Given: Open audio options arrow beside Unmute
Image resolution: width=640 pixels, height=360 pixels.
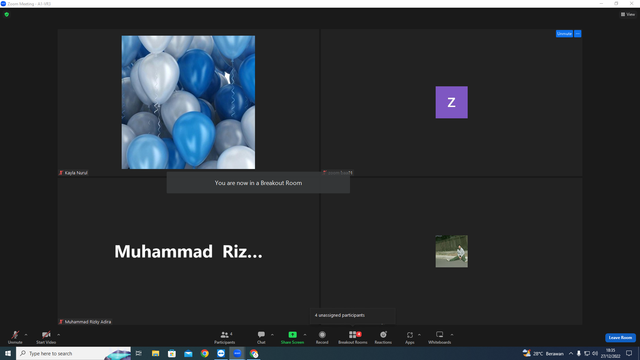Looking at the screenshot, I should (x=26, y=335).
